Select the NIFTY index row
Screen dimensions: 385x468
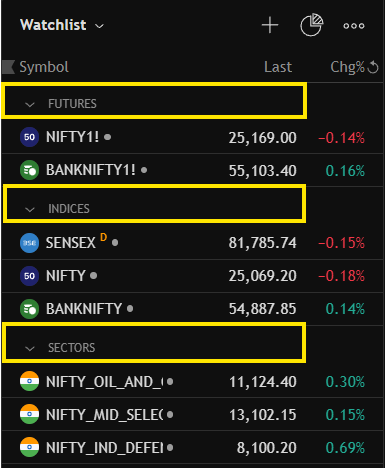(192, 276)
